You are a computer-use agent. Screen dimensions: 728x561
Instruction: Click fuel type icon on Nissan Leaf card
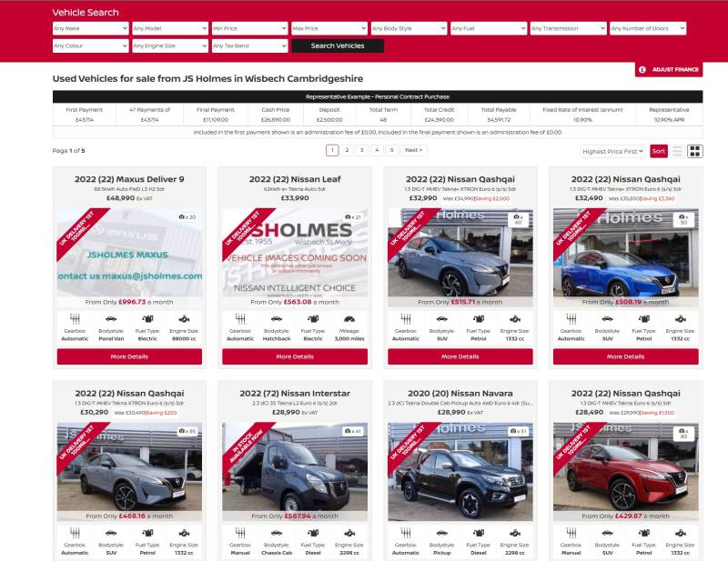[x=313, y=319]
